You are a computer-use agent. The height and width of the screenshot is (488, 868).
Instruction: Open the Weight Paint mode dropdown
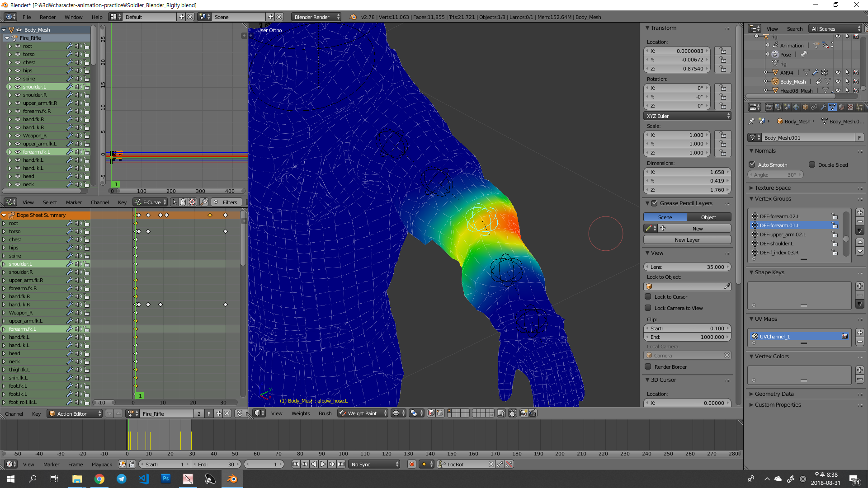point(363,413)
